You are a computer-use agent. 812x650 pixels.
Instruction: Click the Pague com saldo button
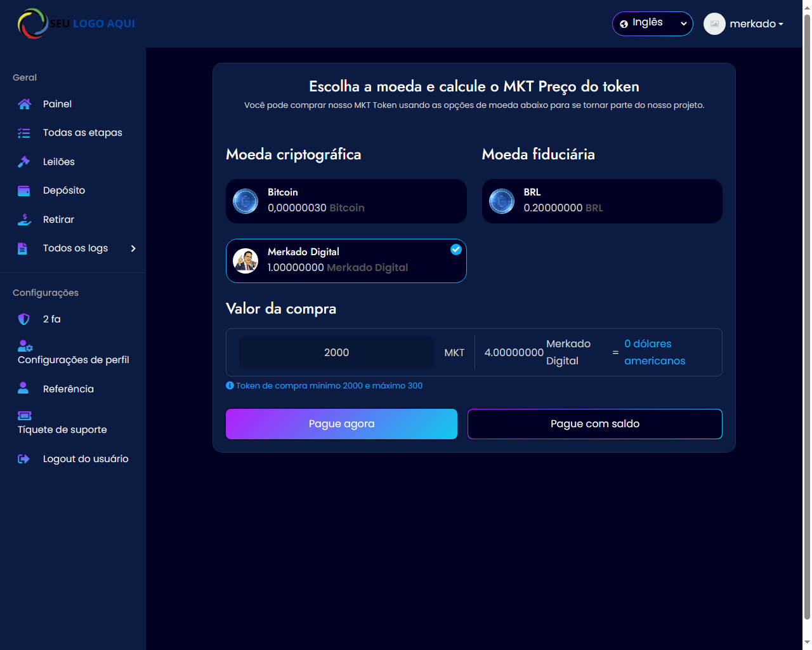click(594, 424)
